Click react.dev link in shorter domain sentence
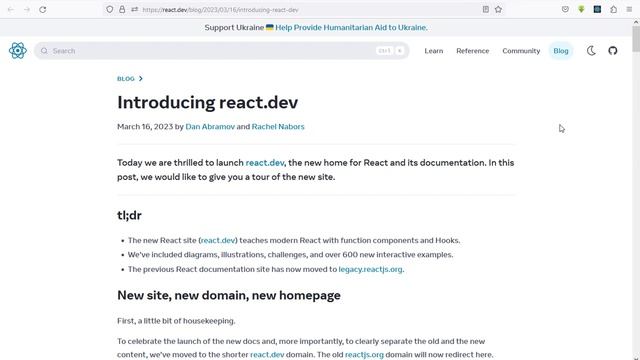This screenshot has height=360, width=640. (x=267, y=354)
